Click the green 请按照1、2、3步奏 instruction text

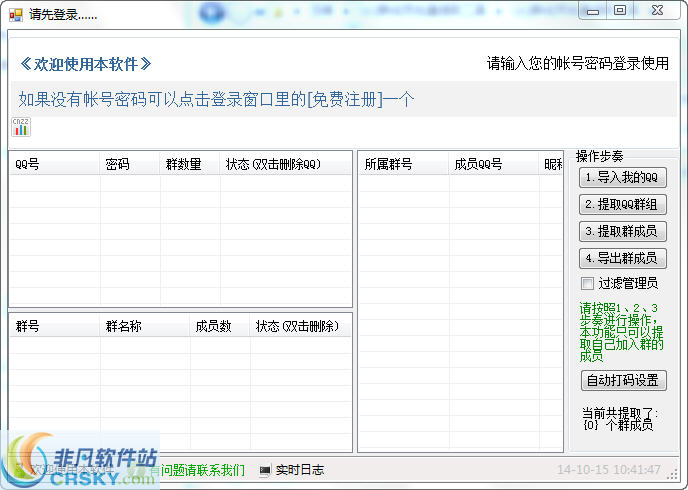621,332
